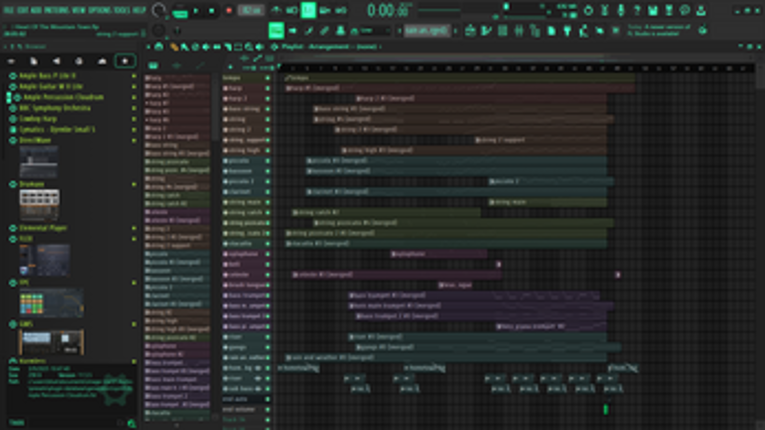The width and height of the screenshot is (765, 430).
Task: Click the song position slider
Action: coord(526,7)
